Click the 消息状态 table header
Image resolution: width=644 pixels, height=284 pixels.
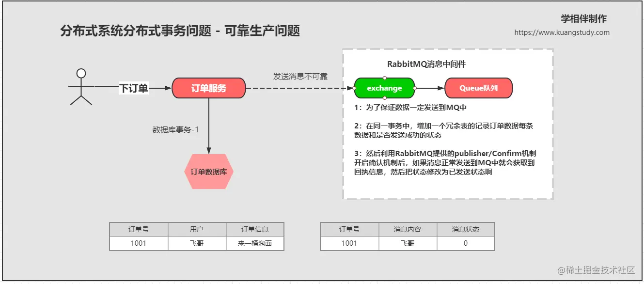pyautogui.click(x=466, y=229)
